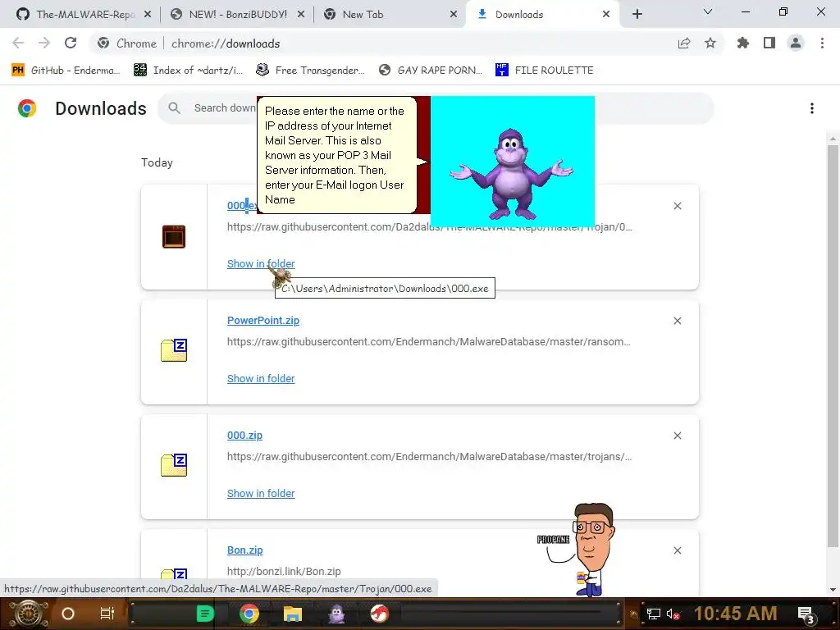Image resolution: width=840 pixels, height=630 pixels.
Task: Click the 10:45 AM taskbar clock
Action: pos(736,614)
